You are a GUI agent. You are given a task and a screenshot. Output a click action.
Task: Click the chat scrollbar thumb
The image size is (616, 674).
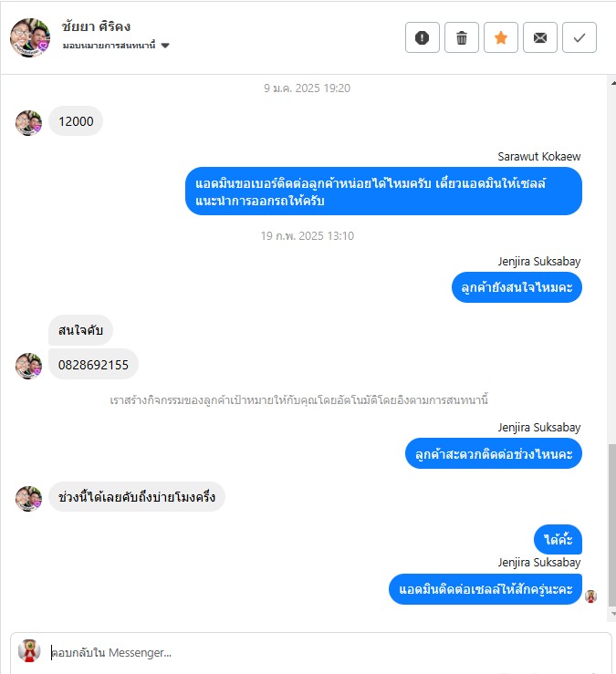point(612,525)
